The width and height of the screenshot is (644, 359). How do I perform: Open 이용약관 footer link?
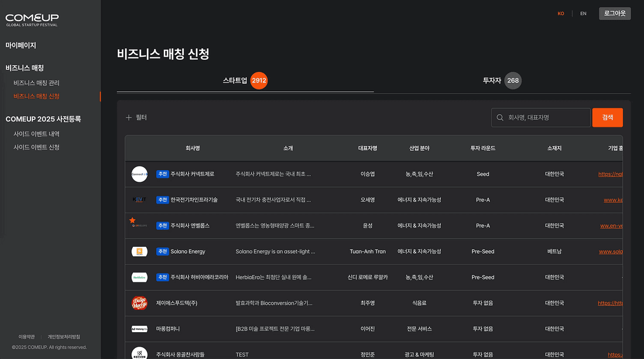click(x=27, y=337)
